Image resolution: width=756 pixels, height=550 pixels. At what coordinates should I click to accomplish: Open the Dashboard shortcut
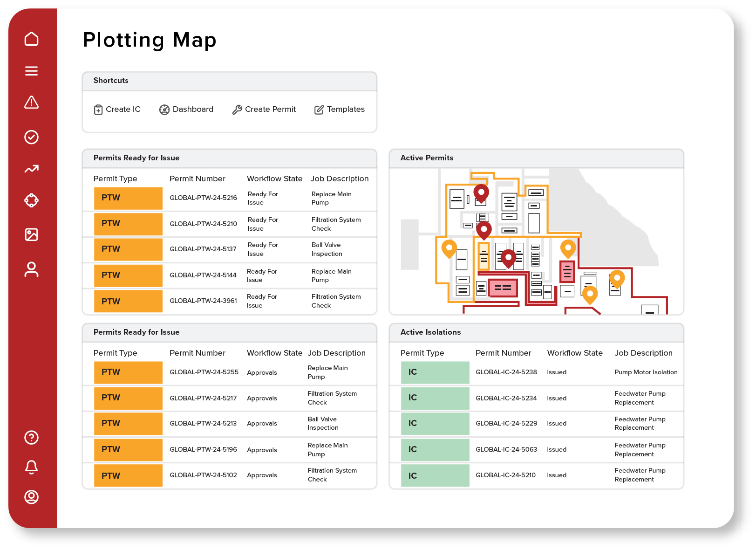tap(186, 110)
